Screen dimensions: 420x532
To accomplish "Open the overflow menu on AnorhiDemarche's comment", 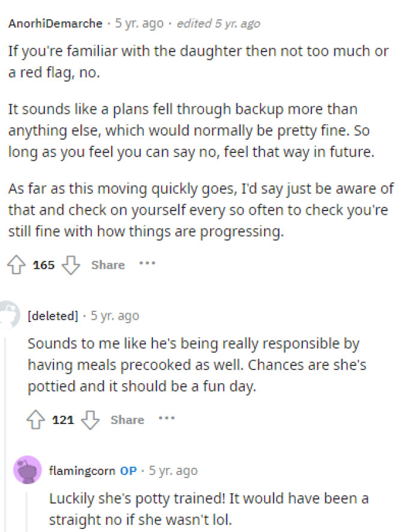I will tap(147, 265).
